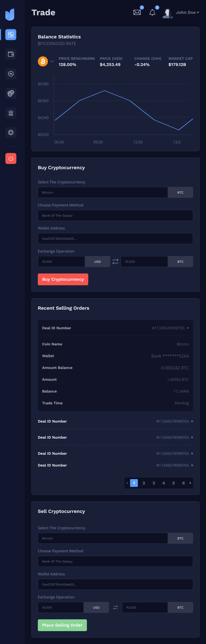Open the mail messages icon
The width and height of the screenshot is (206, 644).
[137, 12]
